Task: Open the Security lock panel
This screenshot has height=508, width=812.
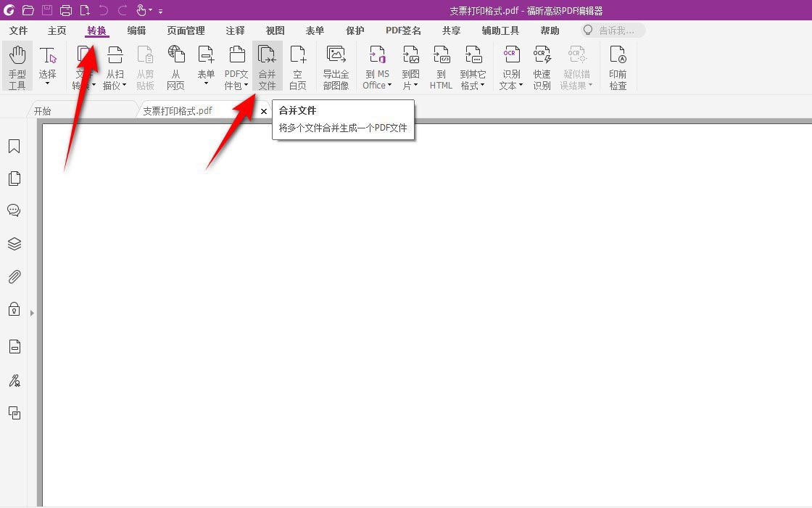Action: point(14,309)
